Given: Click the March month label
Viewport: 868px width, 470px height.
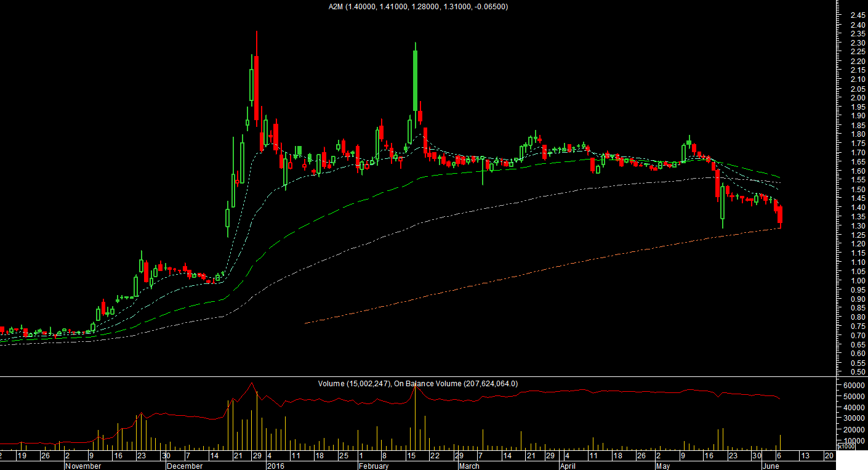Looking at the screenshot, I should pyautogui.click(x=470, y=466).
